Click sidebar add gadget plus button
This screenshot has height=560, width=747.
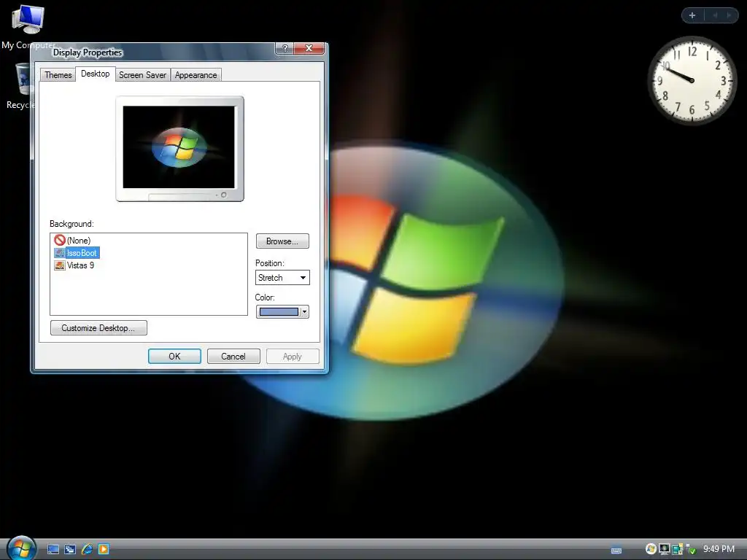[692, 15]
